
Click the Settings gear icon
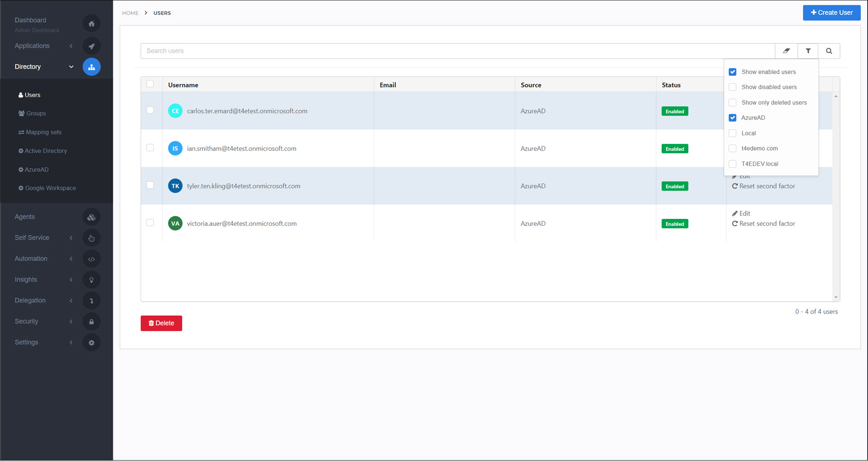(91, 342)
